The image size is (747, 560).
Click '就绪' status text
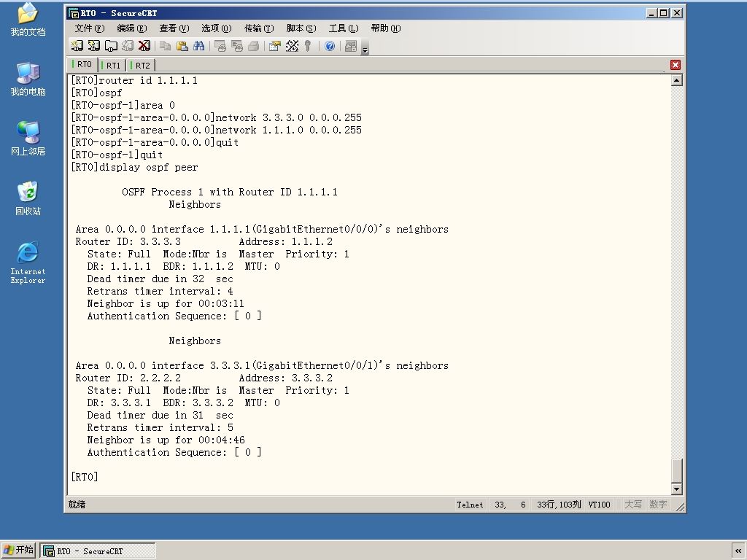(77, 505)
